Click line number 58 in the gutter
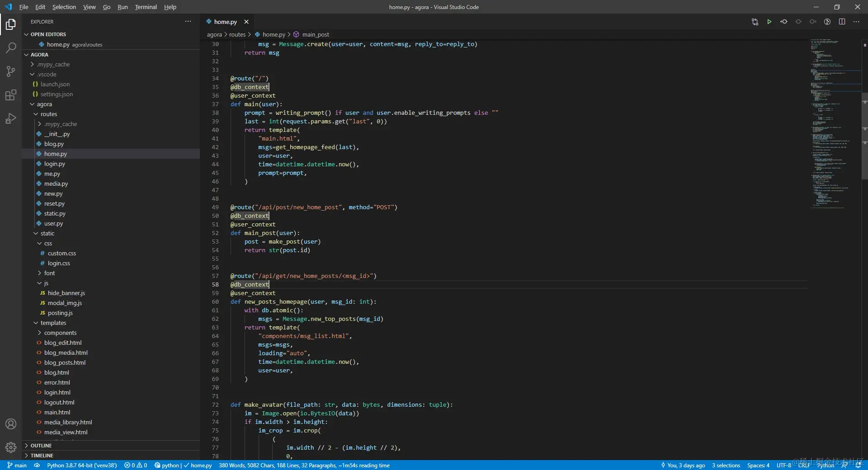Image resolution: width=868 pixels, height=470 pixels. 215,284
